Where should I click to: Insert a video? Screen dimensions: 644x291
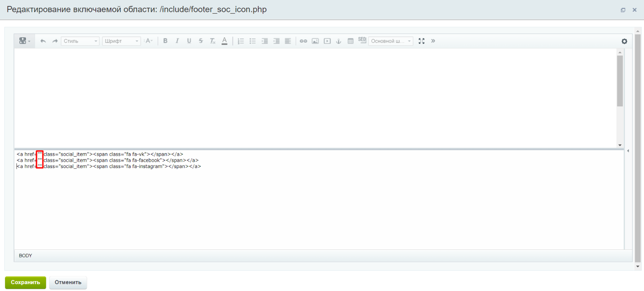tap(327, 41)
